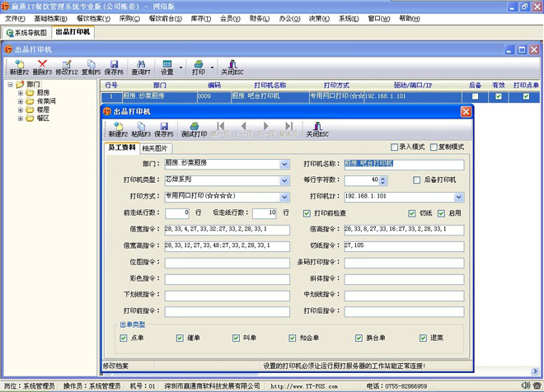Click the 前走纸行数 input field
This screenshot has width=544, height=392.
point(177,212)
